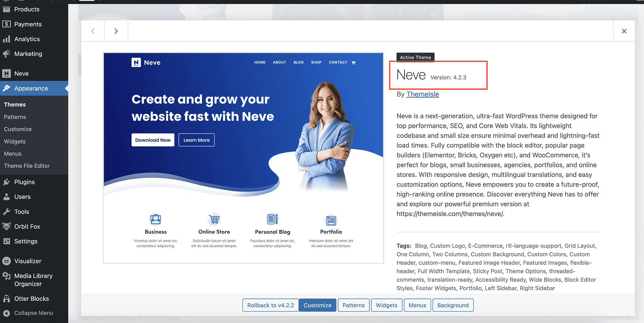Show the next theme with right chevron
The height and width of the screenshot is (323, 644).
[x=116, y=31]
